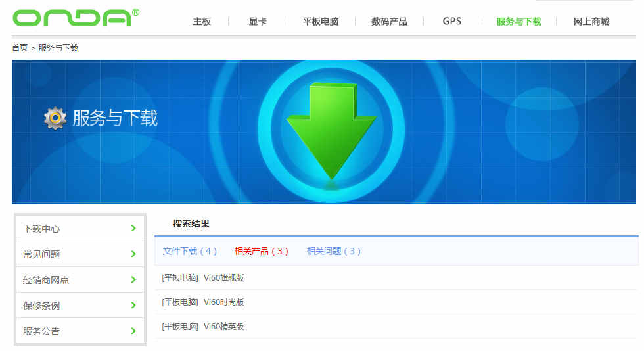Click the green chevron beside 服务公告
The image size is (644, 351).
tap(133, 331)
